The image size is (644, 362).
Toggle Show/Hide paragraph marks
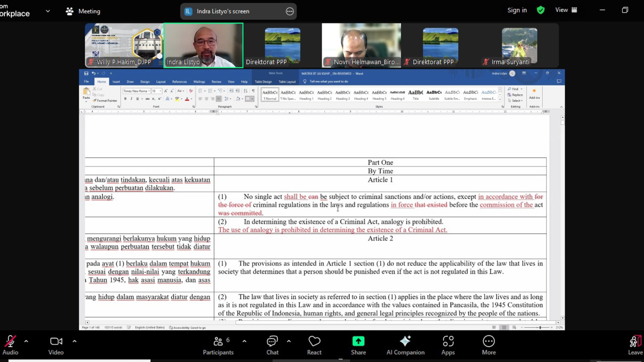coord(253,91)
